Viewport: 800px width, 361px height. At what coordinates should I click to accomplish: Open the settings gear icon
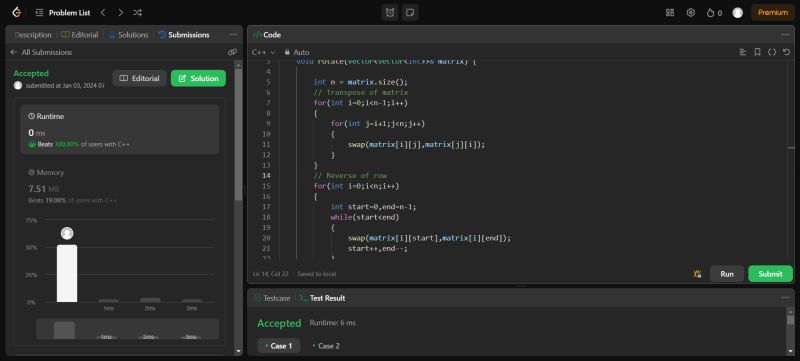tap(691, 13)
